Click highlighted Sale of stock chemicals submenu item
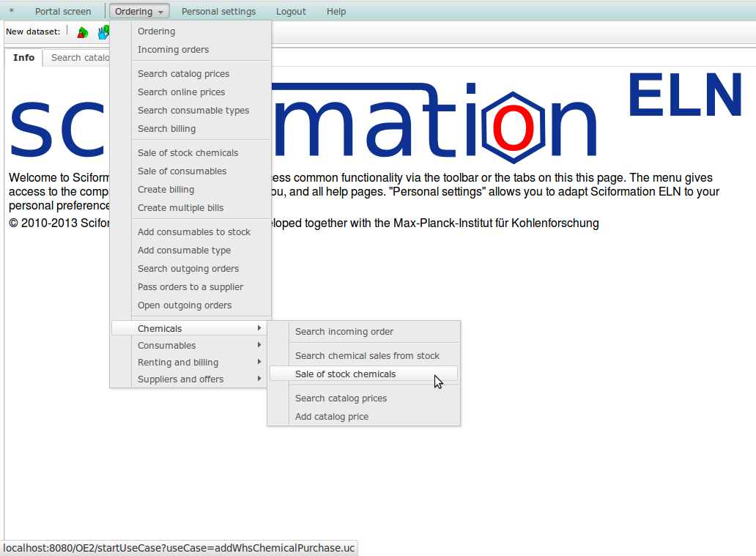Viewport: 756px width, 556px height. [x=364, y=374]
